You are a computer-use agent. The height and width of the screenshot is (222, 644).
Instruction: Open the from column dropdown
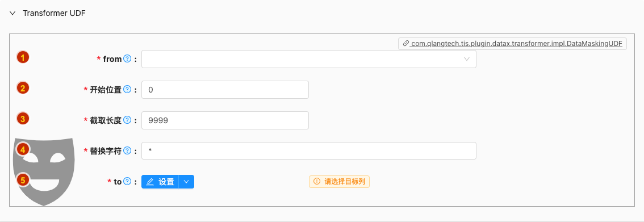point(309,59)
